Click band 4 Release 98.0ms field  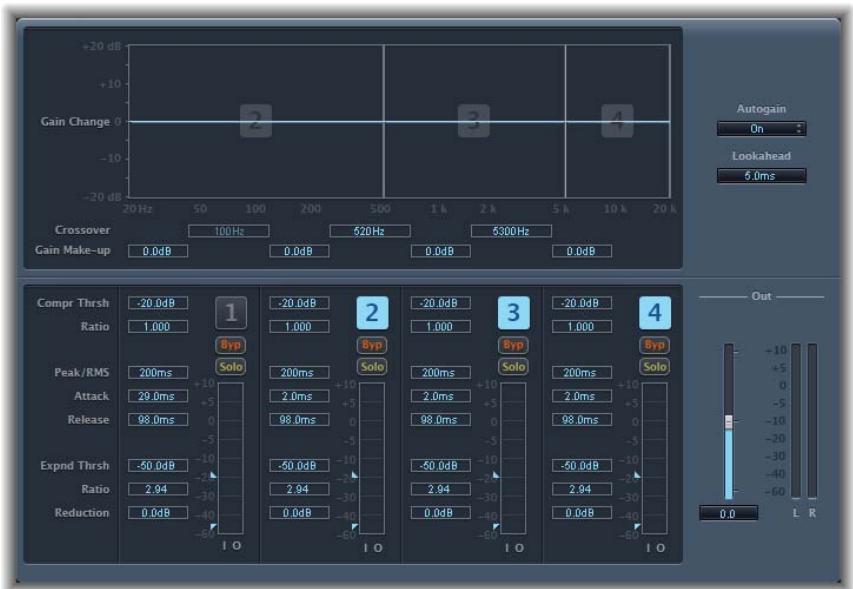582,420
